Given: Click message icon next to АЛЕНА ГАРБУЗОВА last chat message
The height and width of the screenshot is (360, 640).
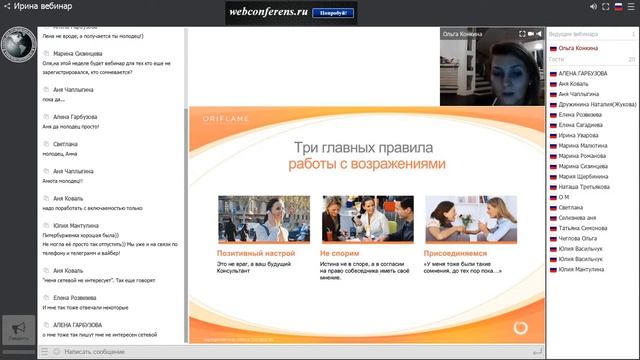Looking at the screenshot, I should [46, 324].
